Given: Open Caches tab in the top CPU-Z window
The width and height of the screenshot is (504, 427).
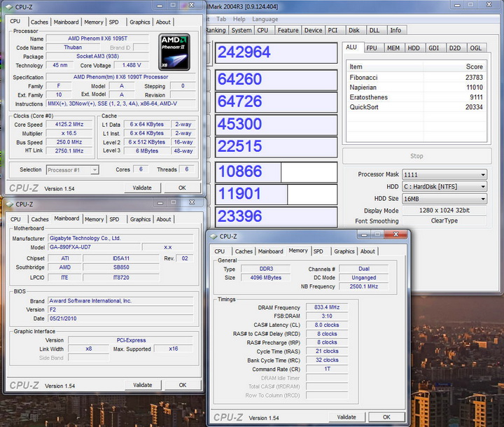Looking at the screenshot, I should (40, 22).
